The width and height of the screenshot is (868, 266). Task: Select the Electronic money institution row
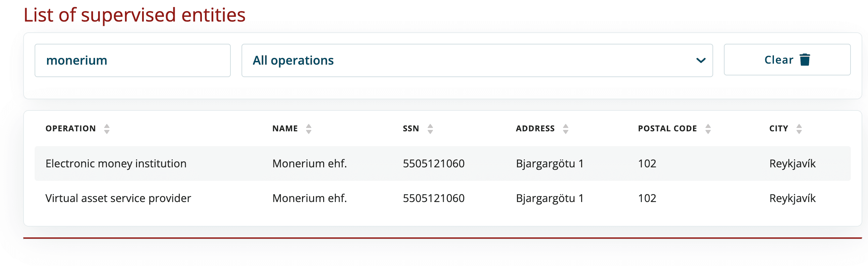point(116,163)
